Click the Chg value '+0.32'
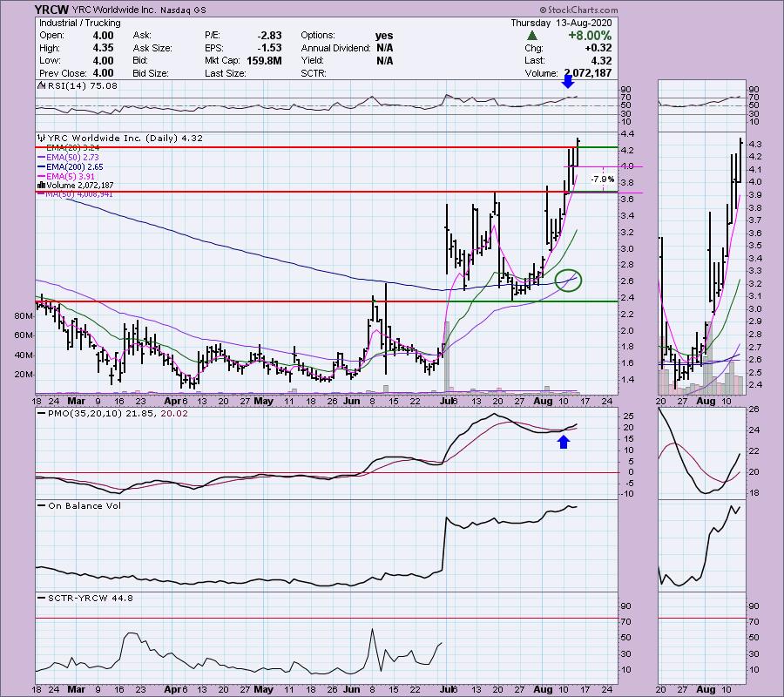Viewport: 784px width, 697px height. [x=599, y=48]
